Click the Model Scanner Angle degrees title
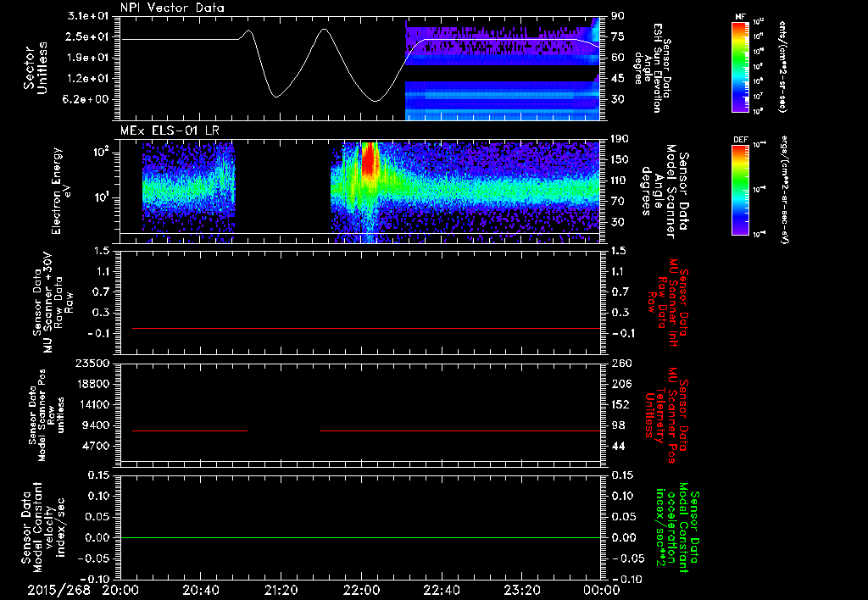This screenshot has width=868, height=600. 665,191
